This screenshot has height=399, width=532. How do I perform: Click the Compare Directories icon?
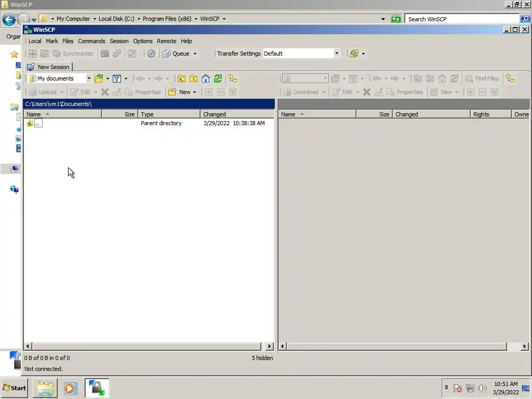33,54
